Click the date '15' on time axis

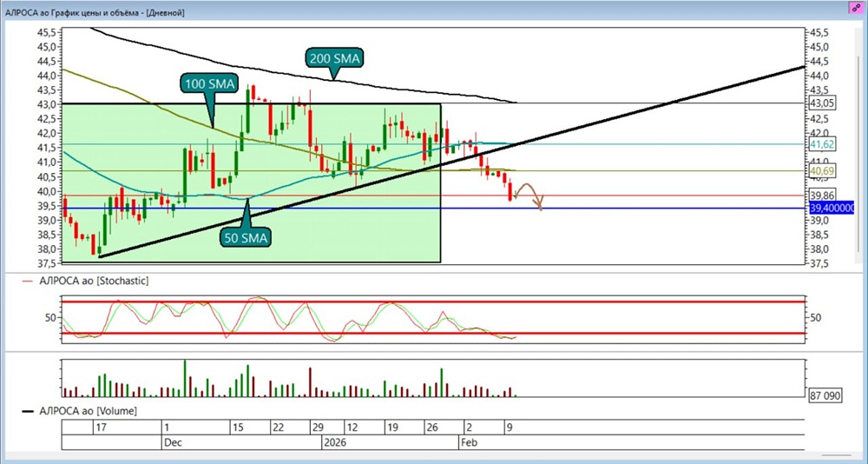(x=238, y=428)
